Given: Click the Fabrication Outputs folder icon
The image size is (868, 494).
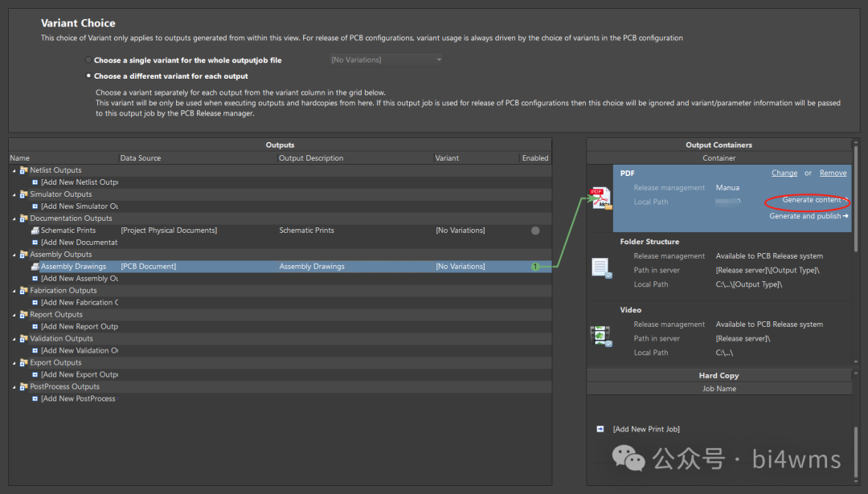Looking at the screenshot, I should click(x=24, y=291).
